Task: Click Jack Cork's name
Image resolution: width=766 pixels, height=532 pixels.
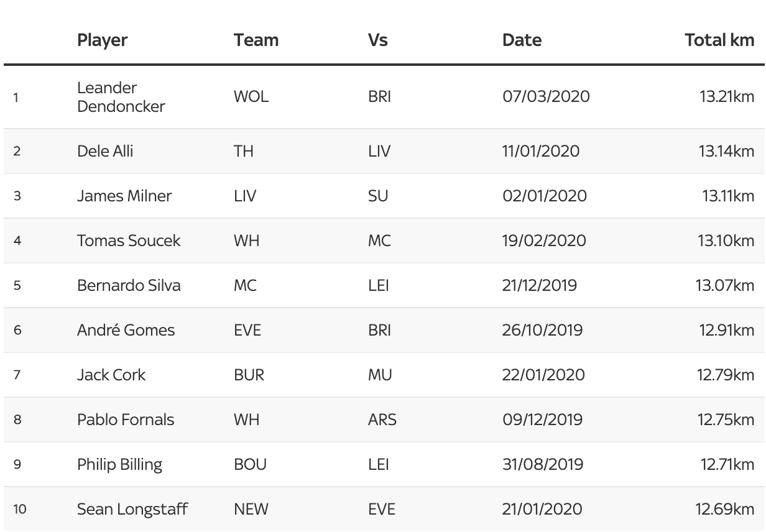Action: (x=111, y=375)
